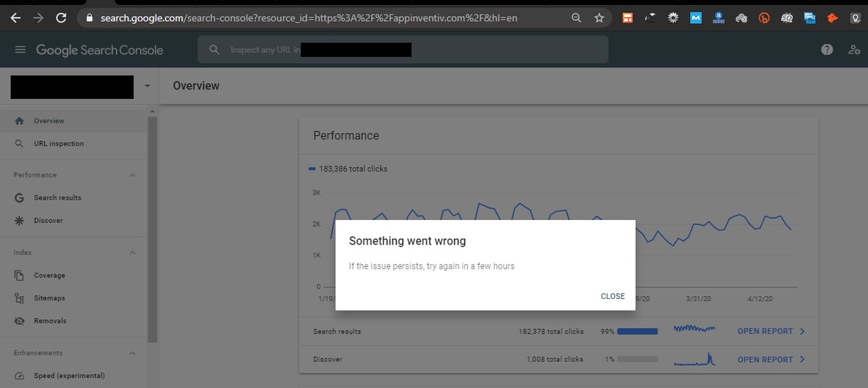The width and height of the screenshot is (868, 388).
Task: Click the Discover 1% progress bar
Action: point(637,359)
